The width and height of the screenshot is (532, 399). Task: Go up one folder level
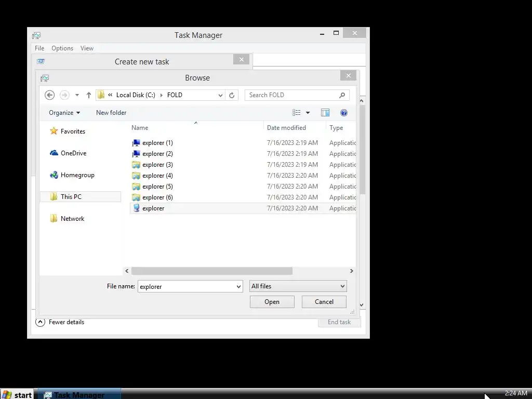pos(88,95)
